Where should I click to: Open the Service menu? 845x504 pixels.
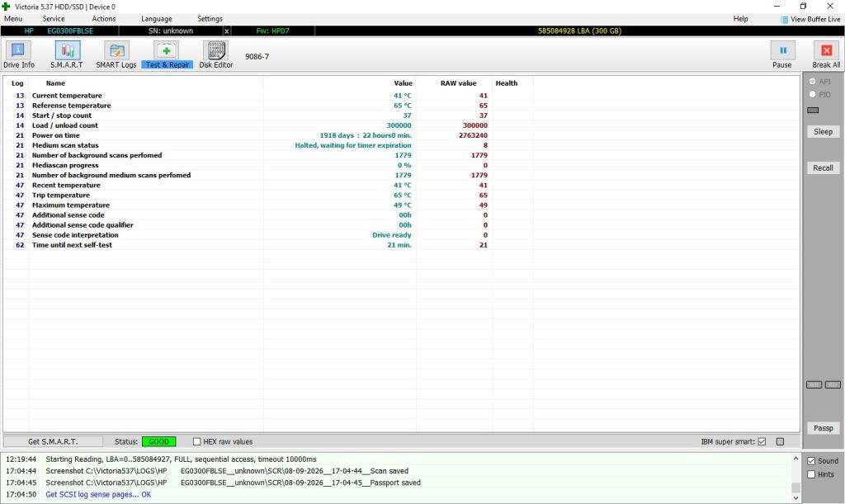(x=54, y=19)
